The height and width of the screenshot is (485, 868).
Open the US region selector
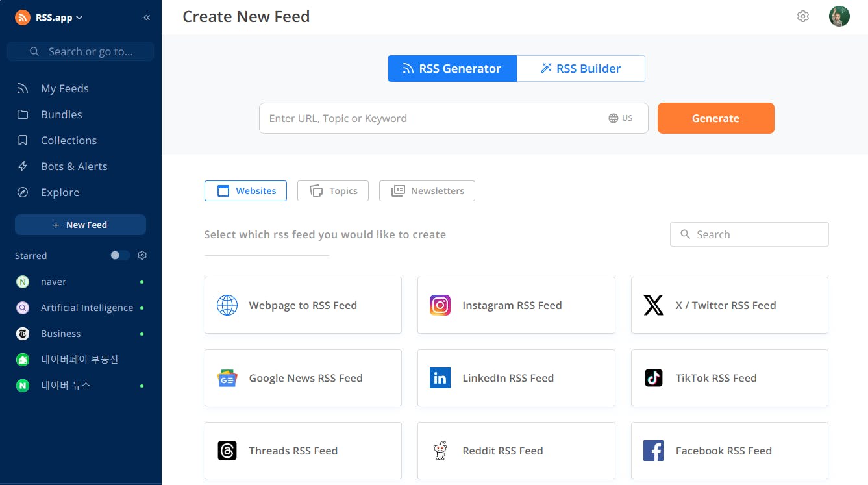click(621, 118)
